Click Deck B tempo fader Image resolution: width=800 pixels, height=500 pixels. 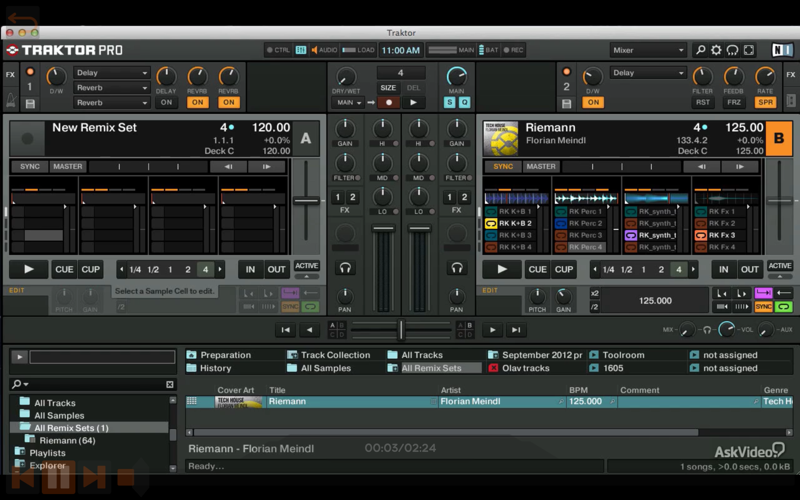[x=779, y=201]
